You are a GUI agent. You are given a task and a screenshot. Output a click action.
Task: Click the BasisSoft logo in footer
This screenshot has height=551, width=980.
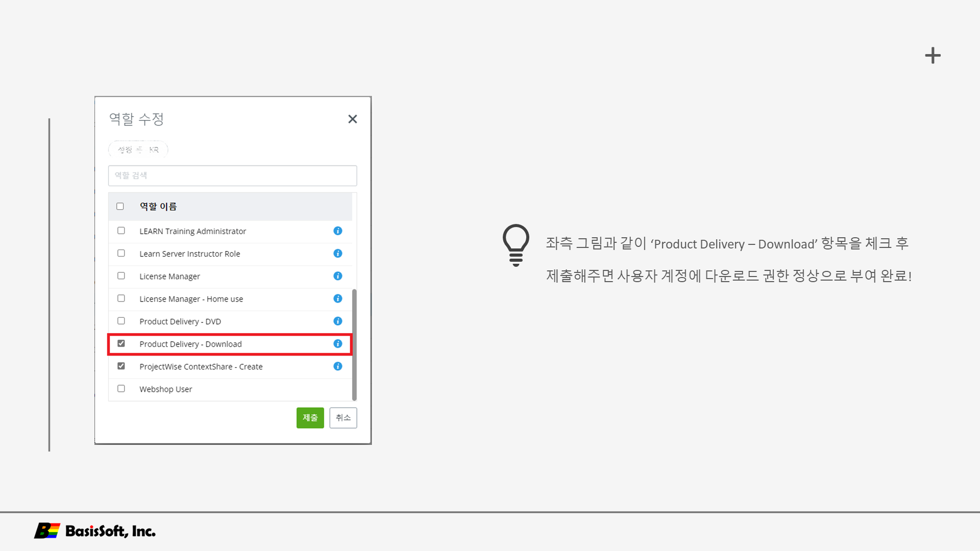[x=47, y=531]
